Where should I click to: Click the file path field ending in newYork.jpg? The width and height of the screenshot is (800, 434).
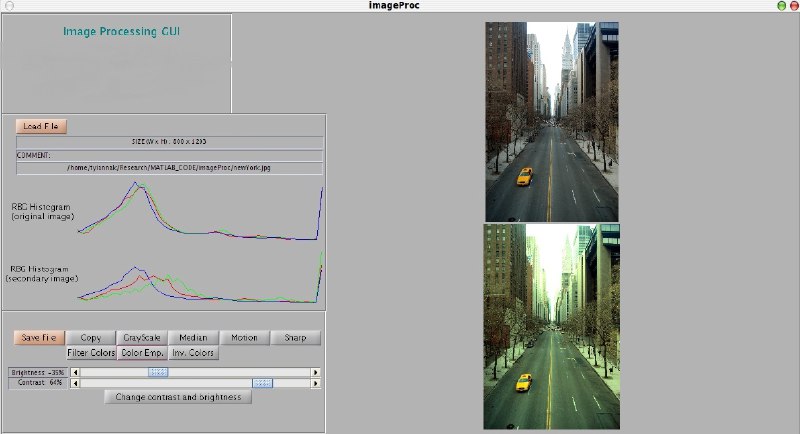169,168
